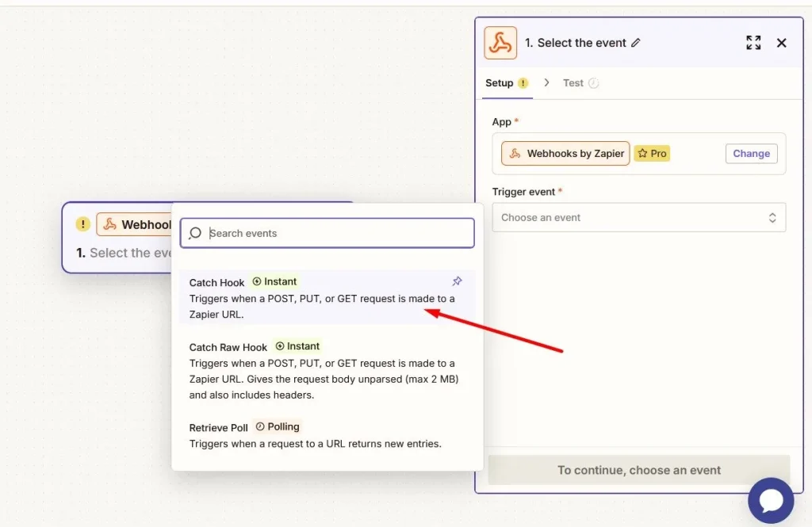Click the Webhooks icon on the canvas step card
Screen dimensions: 812x527
tap(109, 224)
